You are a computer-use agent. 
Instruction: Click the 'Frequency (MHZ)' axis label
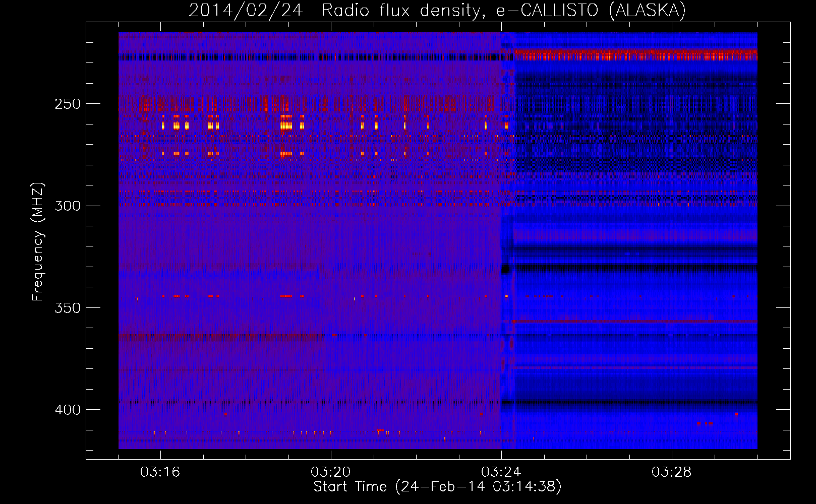point(38,242)
